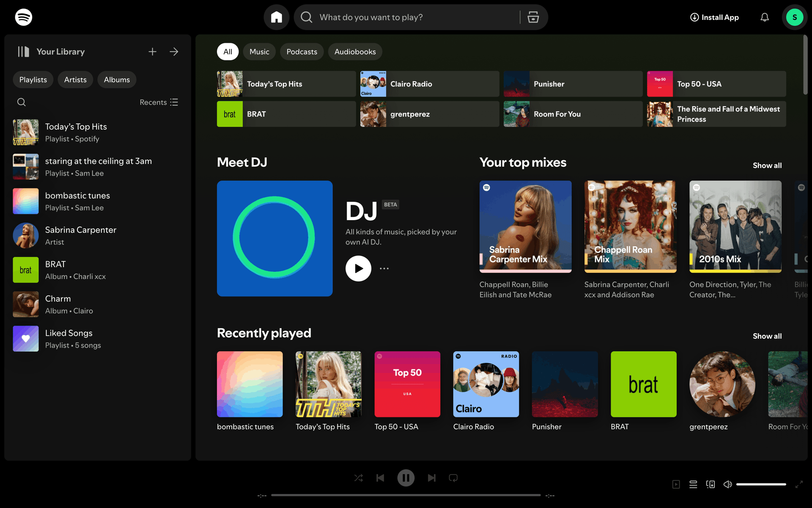Open Now Playing view icon
Screen dimensions: 812x508
click(x=676, y=484)
